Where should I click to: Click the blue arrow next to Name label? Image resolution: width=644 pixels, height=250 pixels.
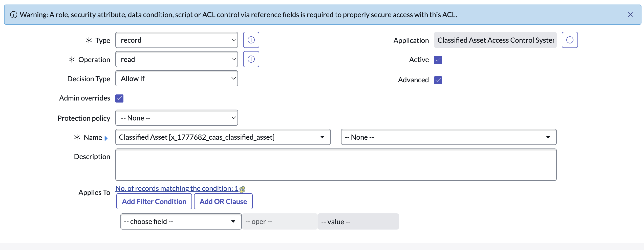click(106, 138)
